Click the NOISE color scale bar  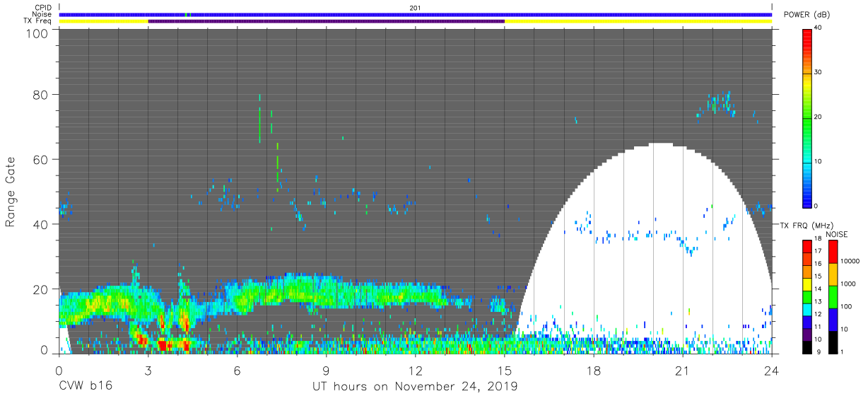pyautogui.click(x=833, y=296)
